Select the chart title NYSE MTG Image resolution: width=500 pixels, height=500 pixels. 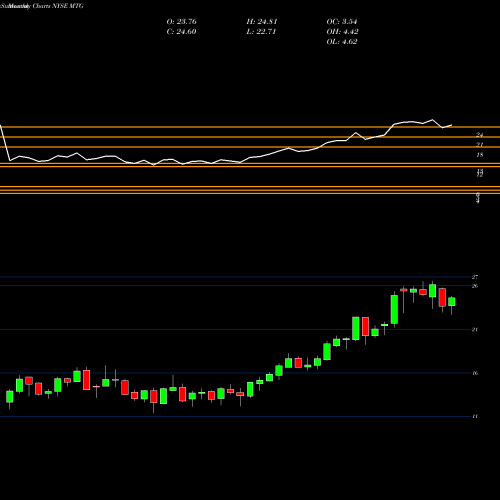[68, 6]
